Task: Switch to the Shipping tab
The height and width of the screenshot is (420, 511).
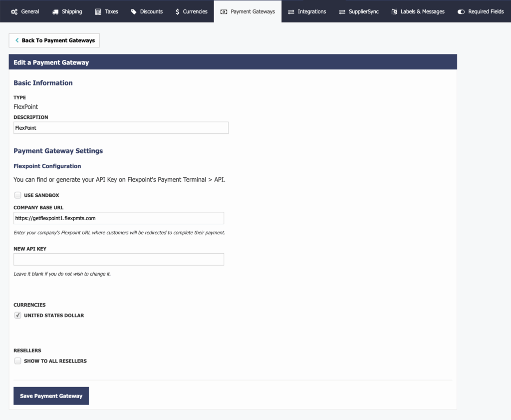Action: pyautogui.click(x=67, y=11)
